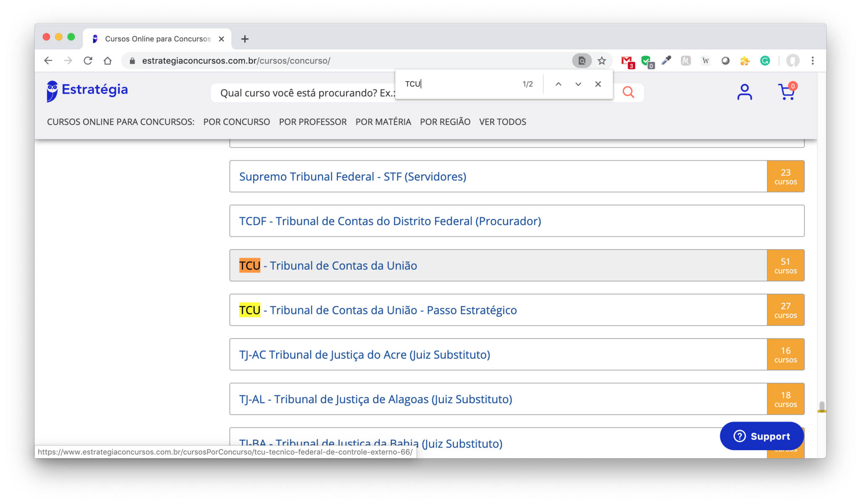Screen dimensions: 861x504
Task: Click the 23 cursos badge for STF
Action: coord(786,177)
